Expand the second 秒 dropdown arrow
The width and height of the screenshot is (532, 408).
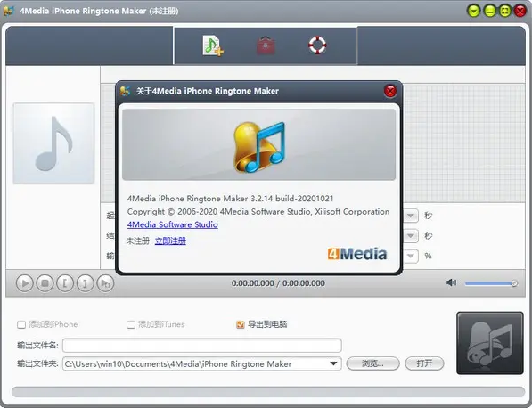411,235
